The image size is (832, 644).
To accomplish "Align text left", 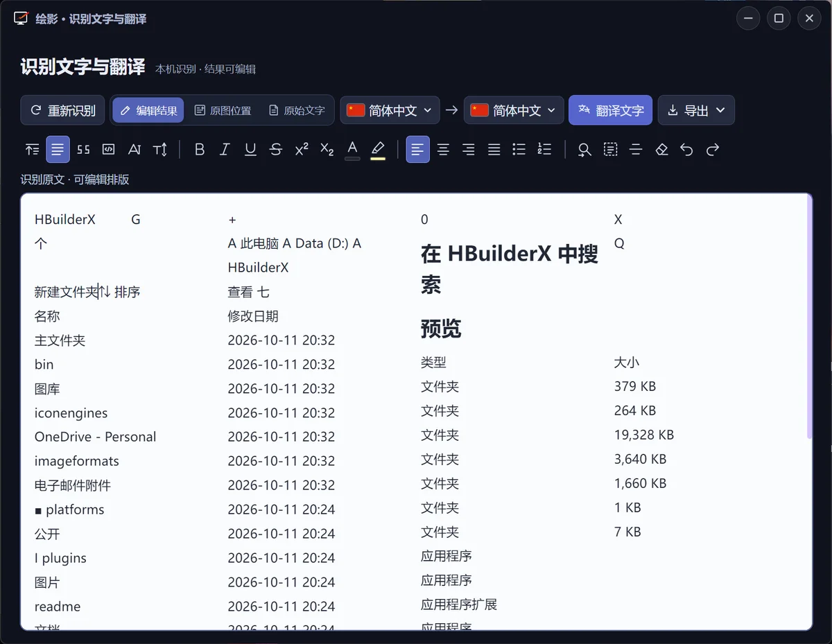I will click(417, 149).
